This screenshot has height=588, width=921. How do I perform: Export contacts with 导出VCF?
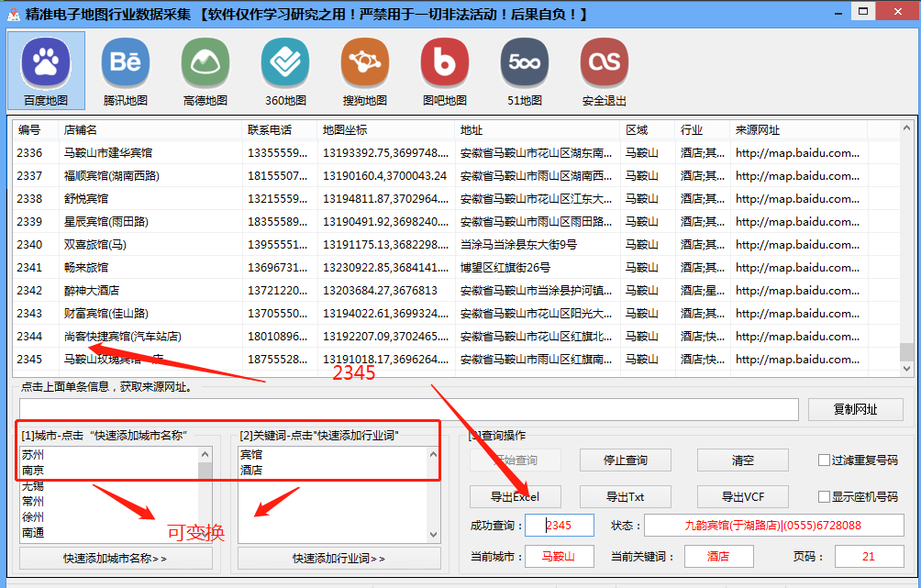click(x=742, y=497)
